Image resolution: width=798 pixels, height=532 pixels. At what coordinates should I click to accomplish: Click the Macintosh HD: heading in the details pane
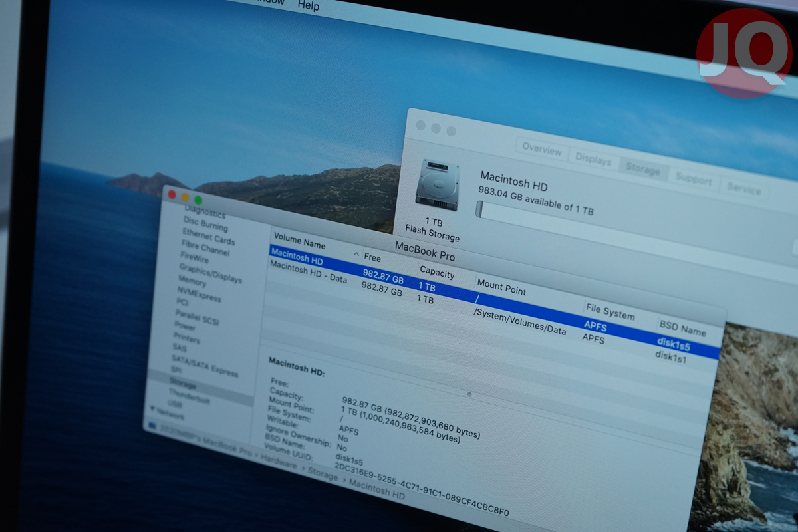point(296,367)
